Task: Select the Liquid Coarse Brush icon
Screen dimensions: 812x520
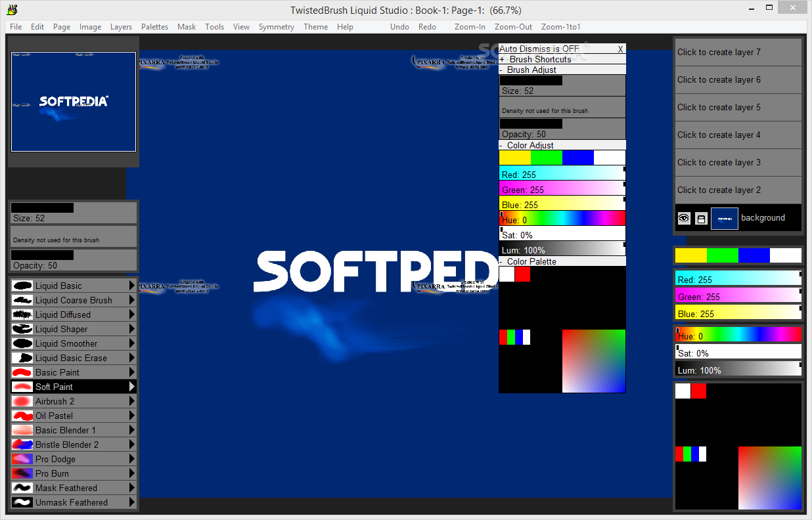Action: tap(22, 300)
